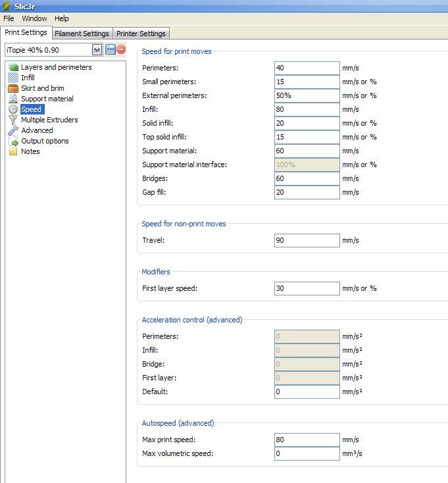
Task: Click the Solid infill speed field
Action: [307, 123]
